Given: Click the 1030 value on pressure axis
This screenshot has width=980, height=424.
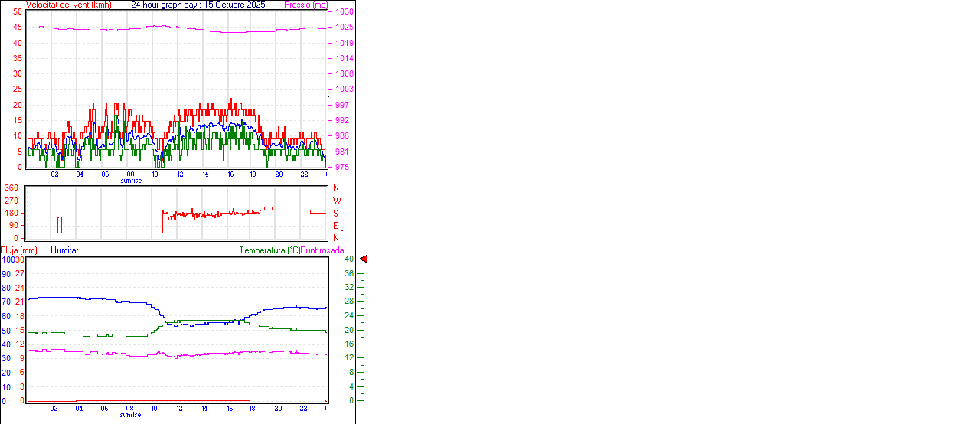Looking at the screenshot, I should pos(345,12).
